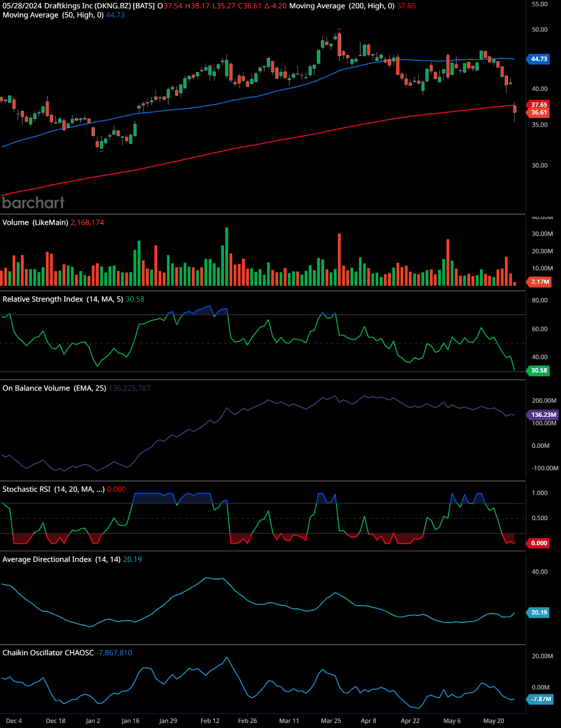This screenshot has height=728, width=561.
Task: Click the 30.00M volume axis label
Action: [542, 234]
